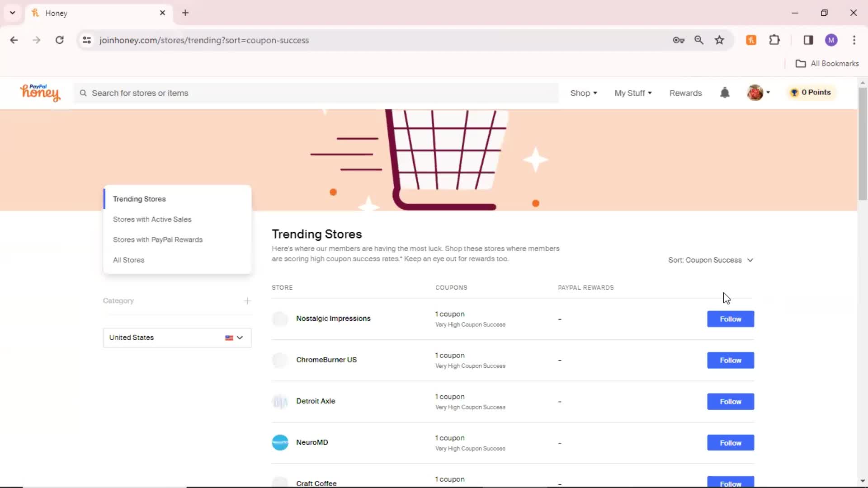Click Detroit Axle's Very High Coupon Success text

coord(470,408)
